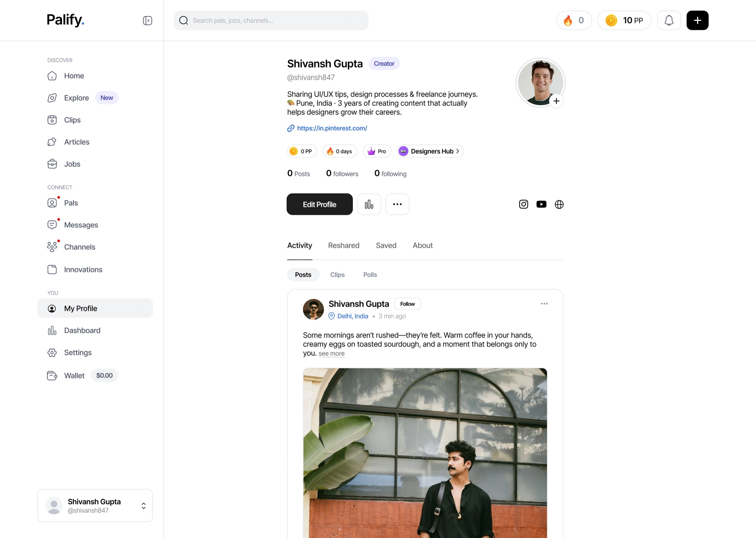Expand post text with see more
The height and width of the screenshot is (538, 756).
pyautogui.click(x=332, y=354)
